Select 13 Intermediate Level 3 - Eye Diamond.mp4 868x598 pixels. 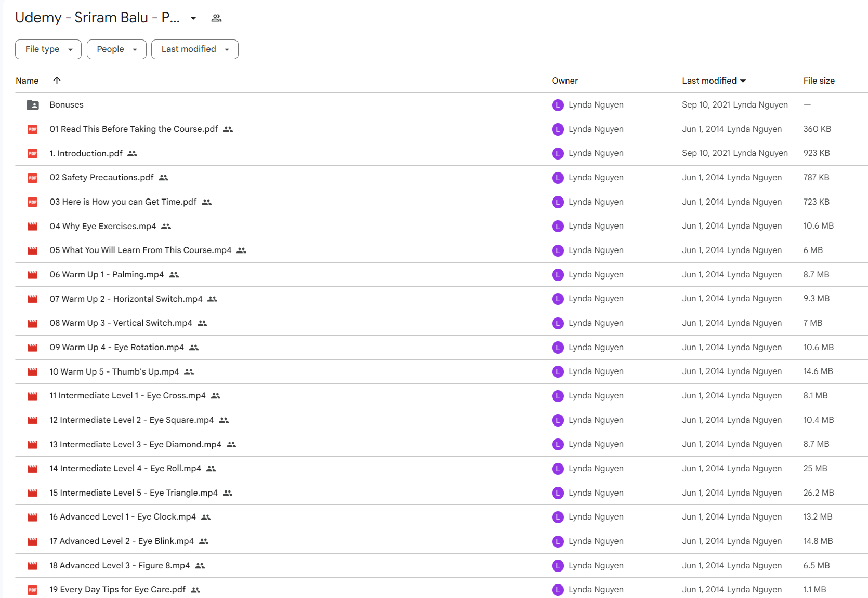coord(135,444)
